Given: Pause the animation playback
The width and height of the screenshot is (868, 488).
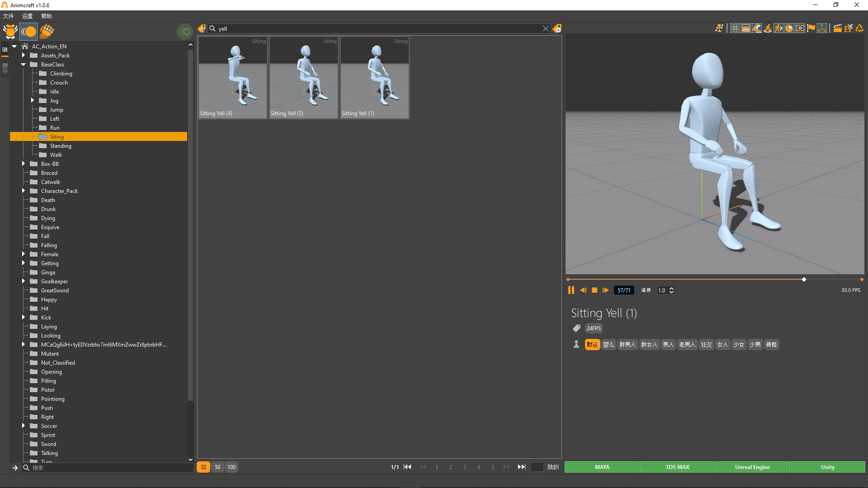Looking at the screenshot, I should pyautogui.click(x=571, y=290).
